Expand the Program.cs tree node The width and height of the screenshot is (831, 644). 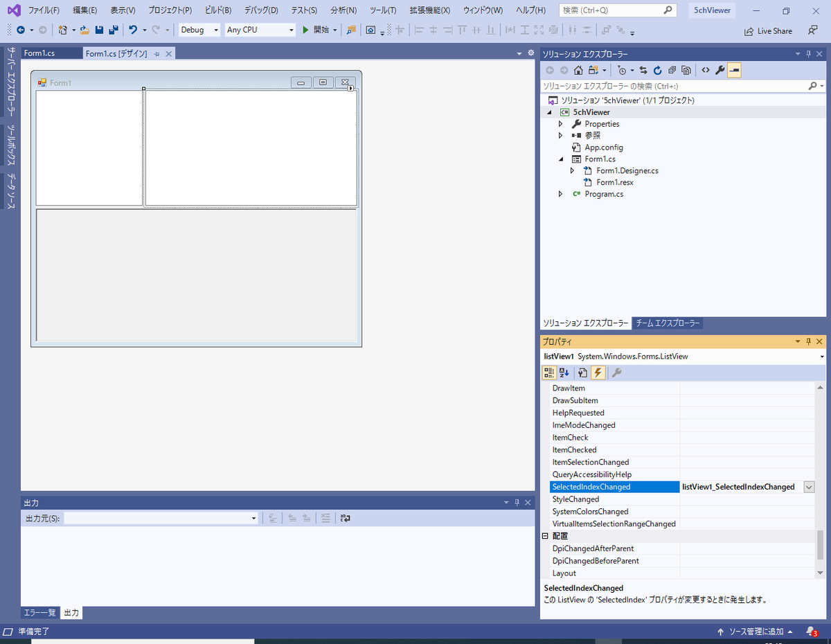(x=561, y=194)
